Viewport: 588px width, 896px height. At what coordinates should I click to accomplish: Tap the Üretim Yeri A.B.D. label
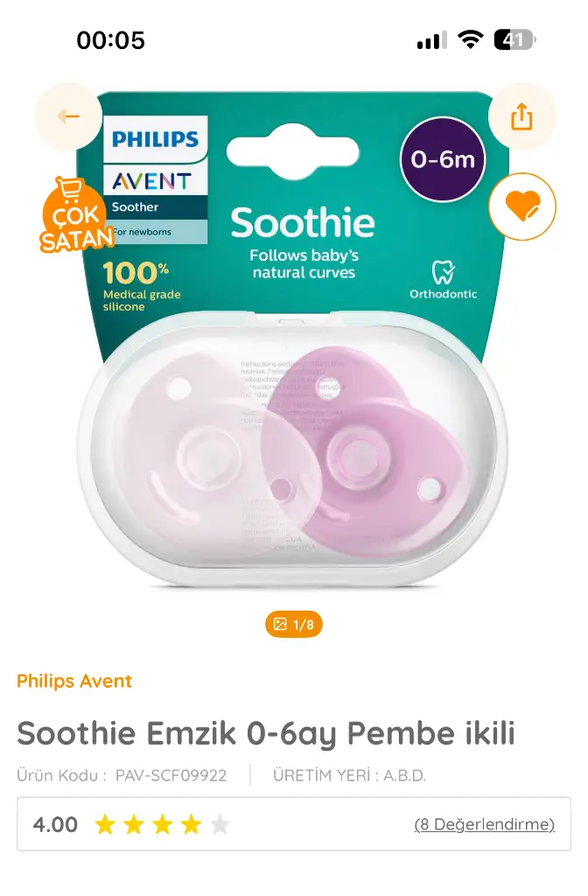[349, 775]
